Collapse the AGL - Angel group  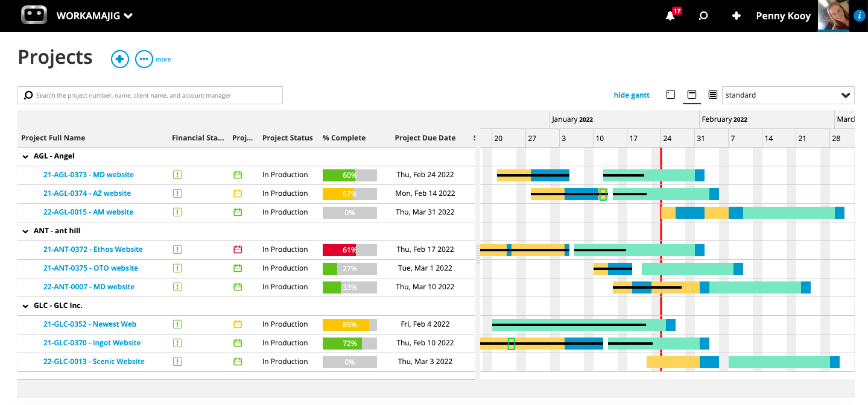[x=25, y=155]
